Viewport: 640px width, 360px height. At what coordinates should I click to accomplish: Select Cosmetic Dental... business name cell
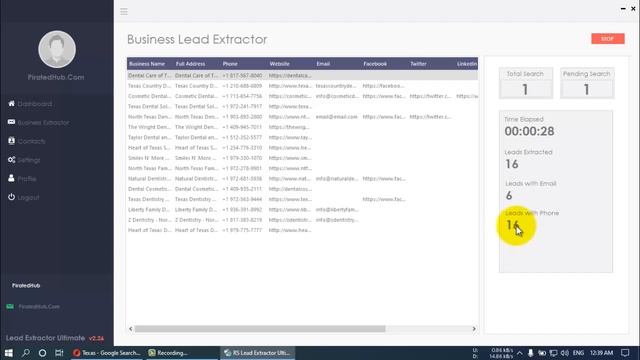150,96
